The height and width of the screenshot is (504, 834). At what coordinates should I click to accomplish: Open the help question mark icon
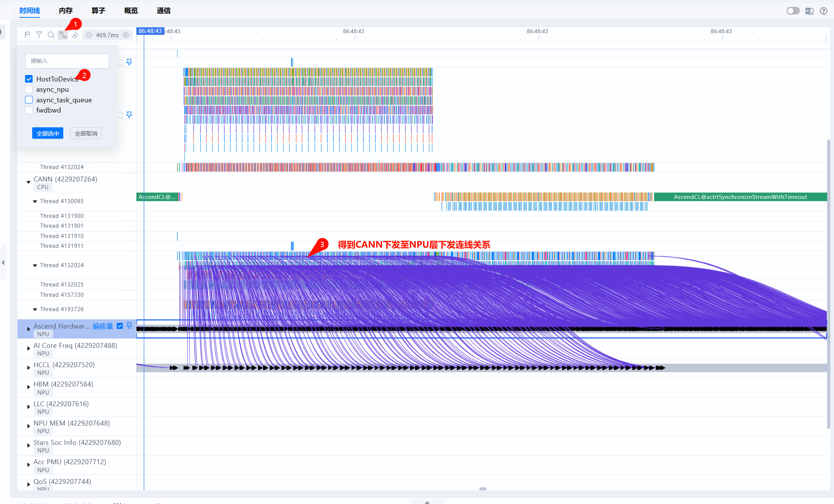[823, 11]
